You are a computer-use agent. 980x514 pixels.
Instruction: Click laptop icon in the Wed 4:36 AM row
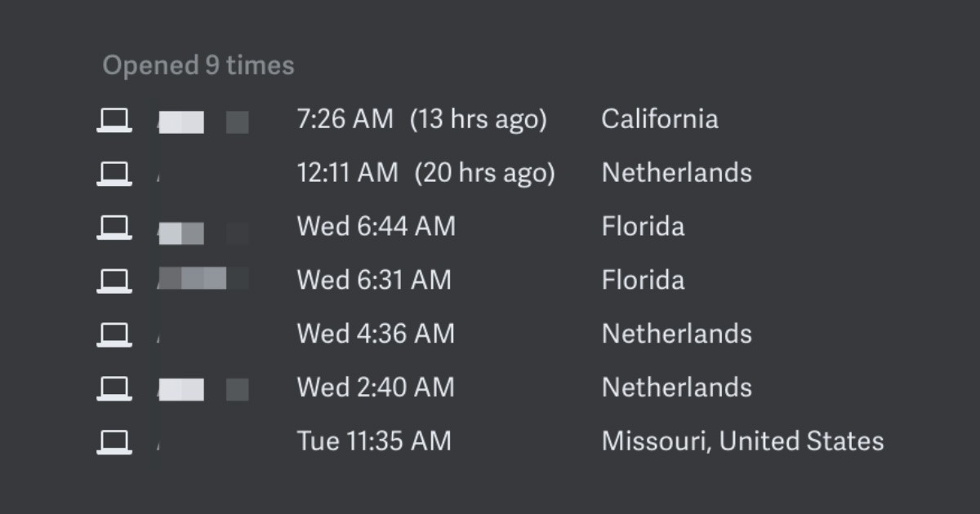[114, 335]
